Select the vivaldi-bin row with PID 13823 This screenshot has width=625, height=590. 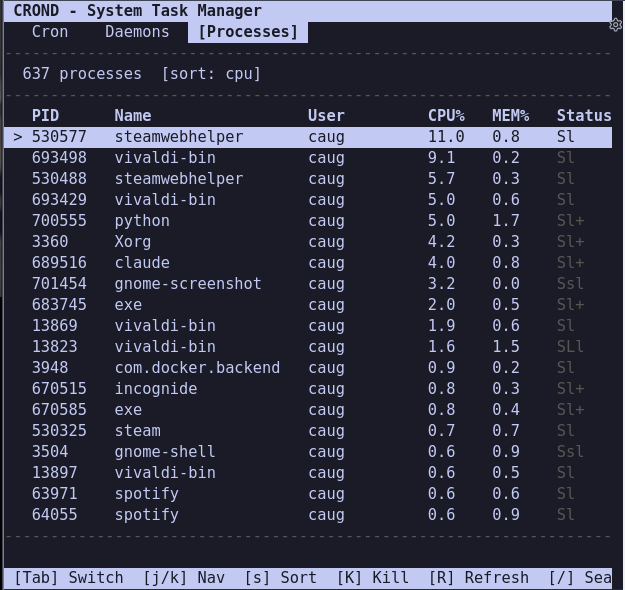pyautogui.click(x=308, y=347)
